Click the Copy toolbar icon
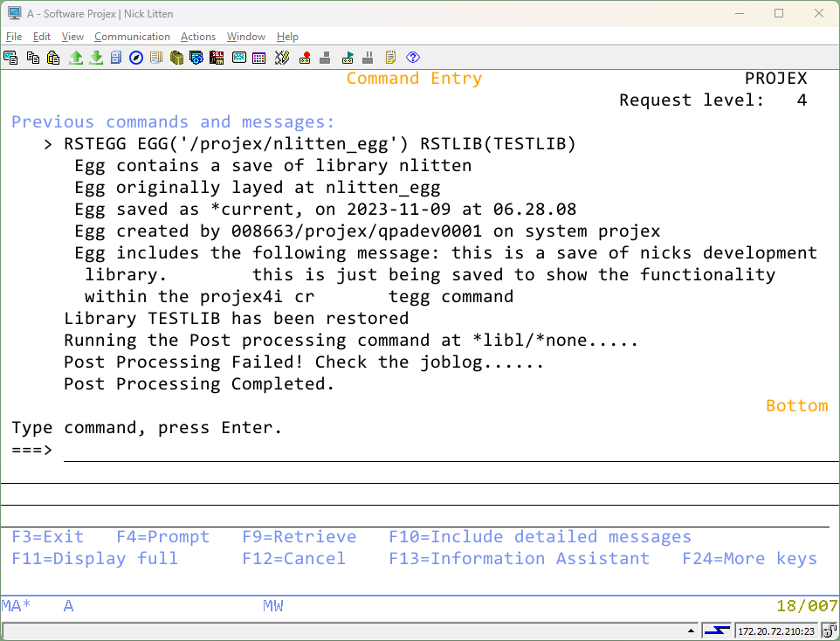This screenshot has height=641, width=840. pos(33,58)
